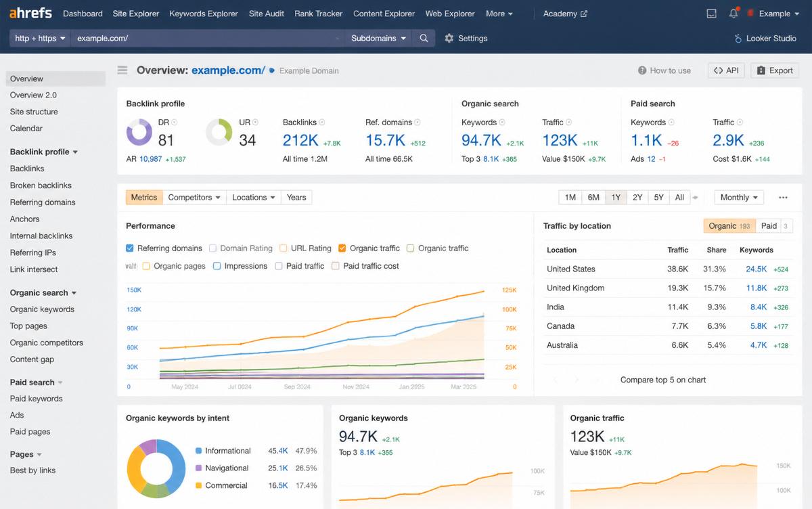Select the 5Y time range
Screen dimensions: 812x509
[x=658, y=198]
